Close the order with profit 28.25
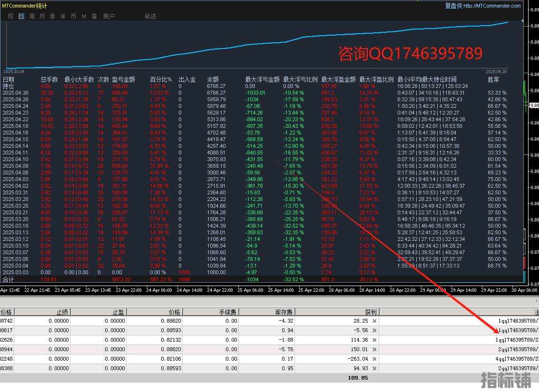The width and height of the screenshot is (539, 392). [x=374, y=321]
